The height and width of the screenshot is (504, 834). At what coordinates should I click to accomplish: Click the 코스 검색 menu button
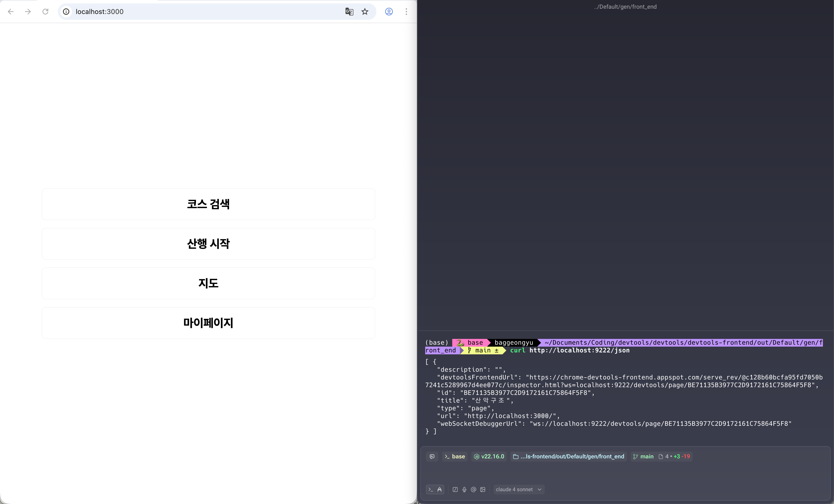point(208,204)
